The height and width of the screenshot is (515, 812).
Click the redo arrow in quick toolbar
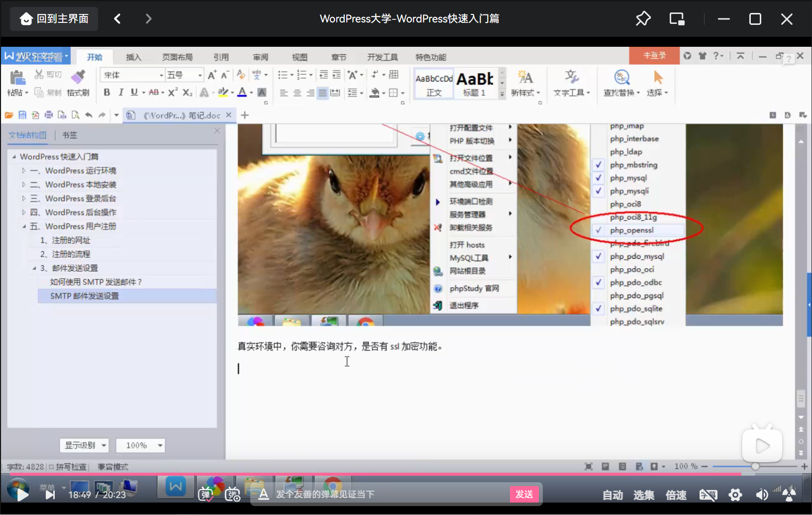click(102, 115)
